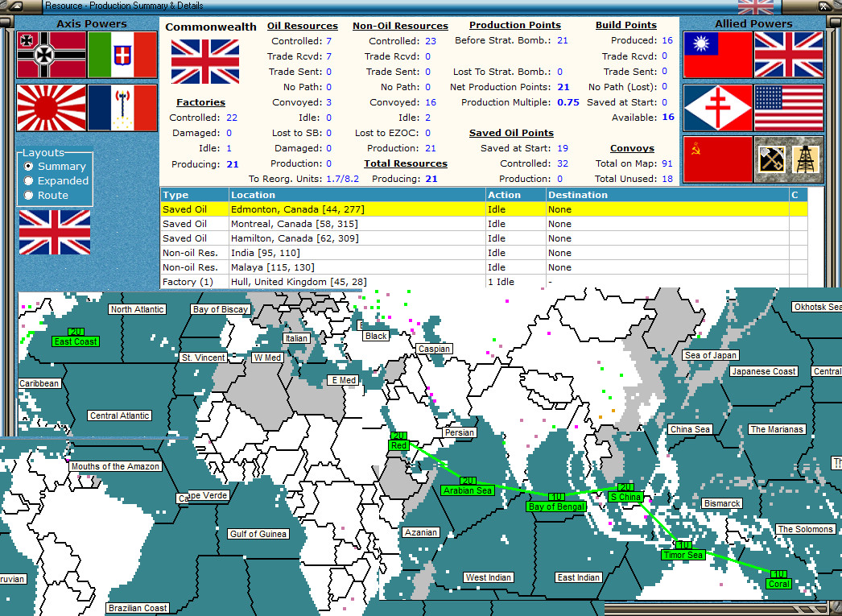Click the Bay of Biscay sea label

point(221,309)
